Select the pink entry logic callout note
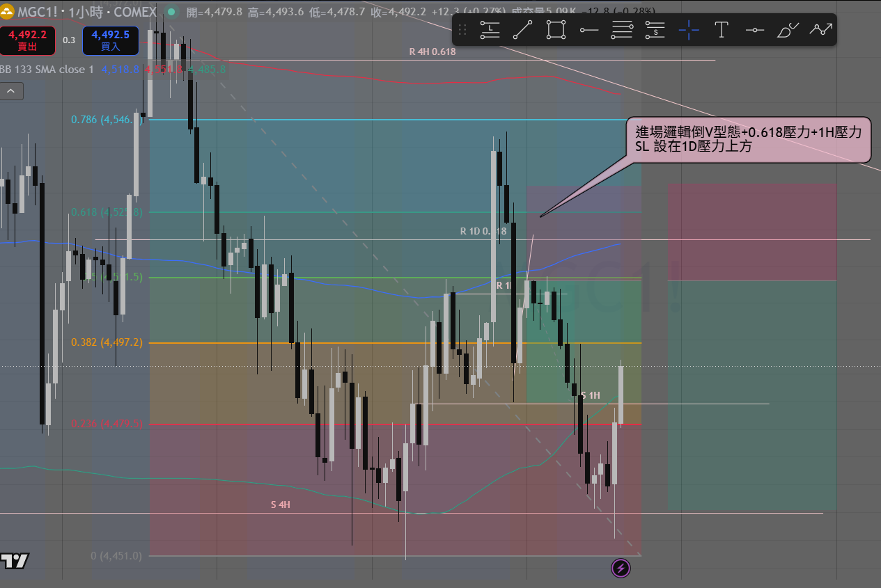Screen dimensions: 881x588 pos(749,139)
